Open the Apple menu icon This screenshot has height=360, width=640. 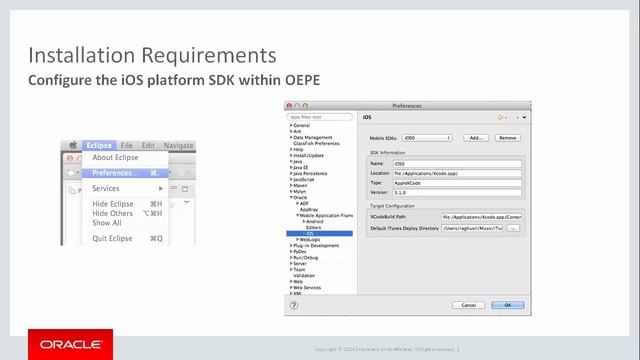click(x=73, y=145)
